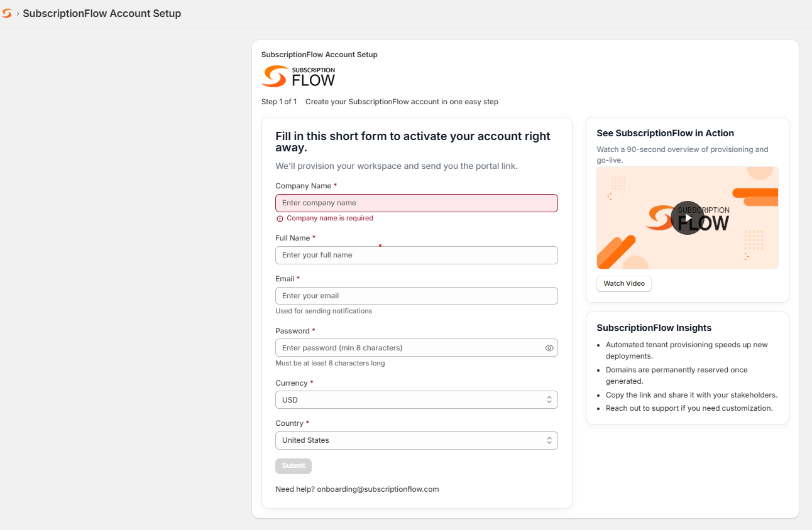The height and width of the screenshot is (530, 812).
Task: Click the error icon beside Company name is required
Action: tap(280, 219)
